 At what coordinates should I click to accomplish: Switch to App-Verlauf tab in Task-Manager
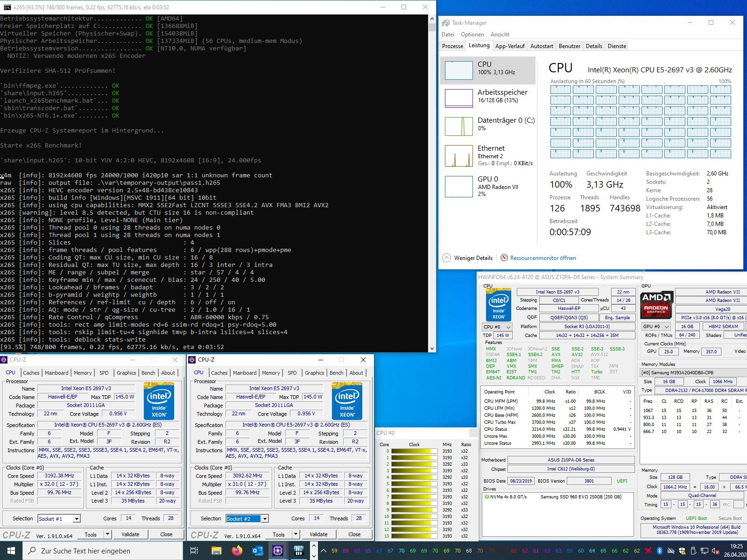[510, 46]
